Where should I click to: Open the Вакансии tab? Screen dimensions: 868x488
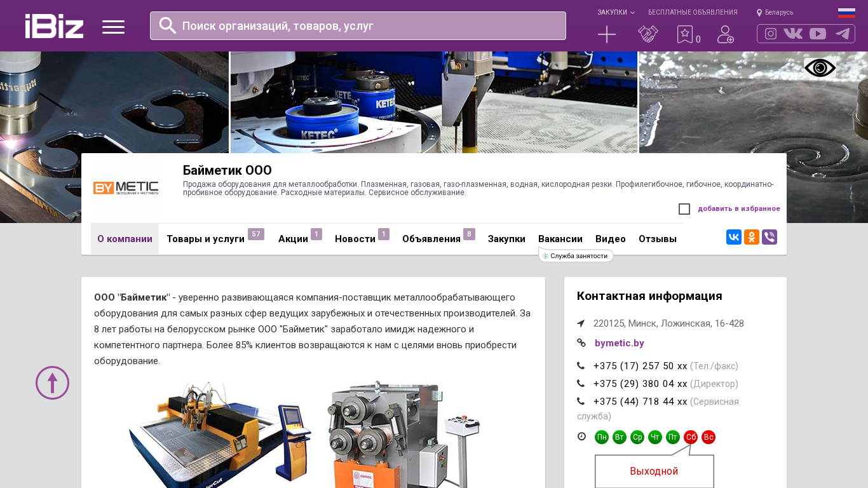[x=560, y=239]
